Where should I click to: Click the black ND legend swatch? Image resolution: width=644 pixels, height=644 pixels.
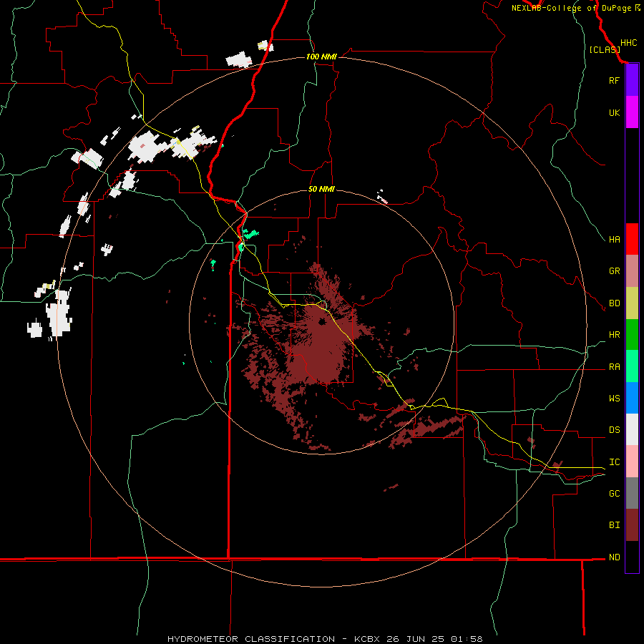click(x=632, y=557)
